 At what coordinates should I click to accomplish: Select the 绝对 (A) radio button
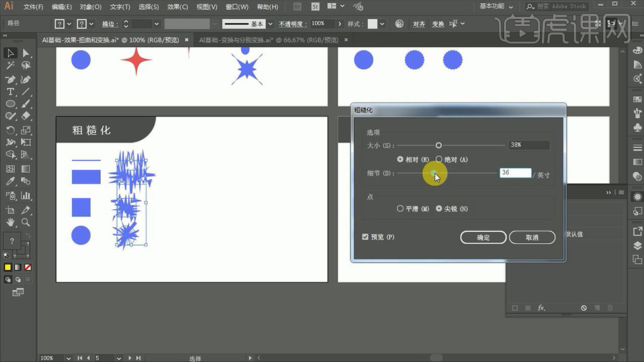439,159
